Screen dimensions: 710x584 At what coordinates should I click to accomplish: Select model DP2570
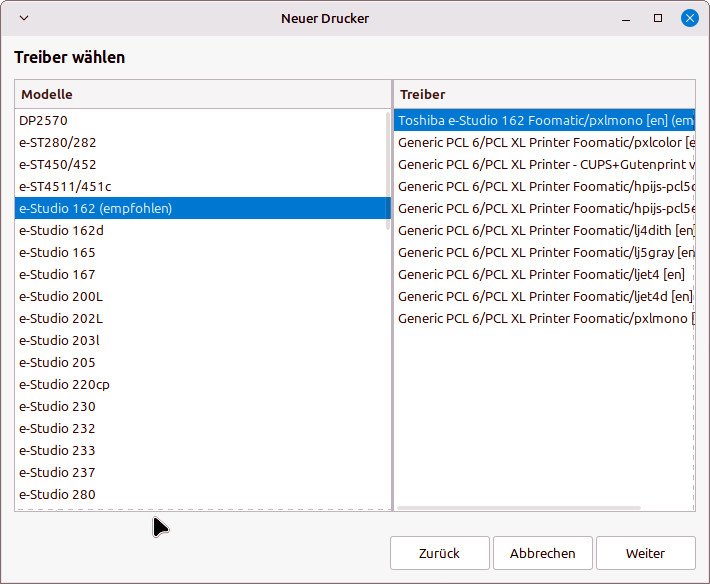click(x=202, y=120)
